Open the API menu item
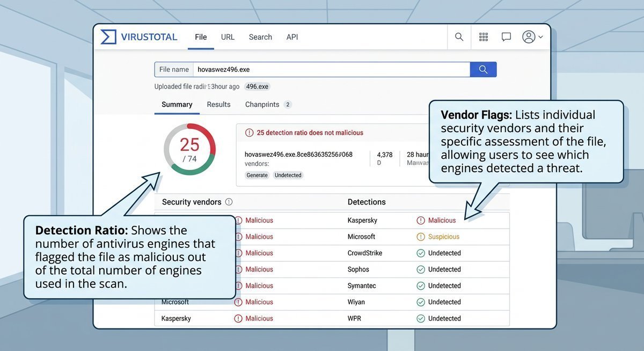The image size is (644, 351). [292, 37]
